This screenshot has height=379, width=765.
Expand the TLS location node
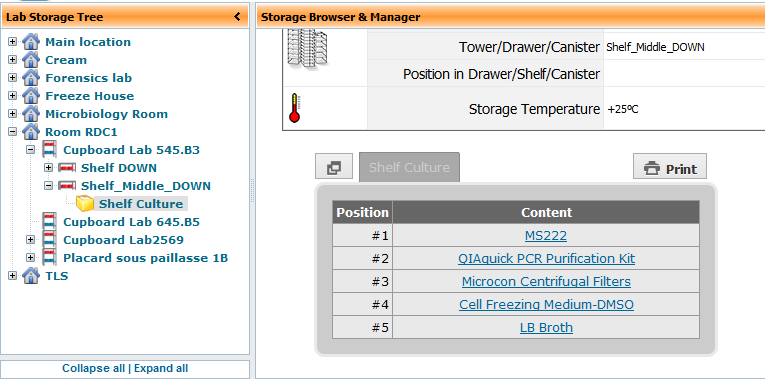(13, 276)
